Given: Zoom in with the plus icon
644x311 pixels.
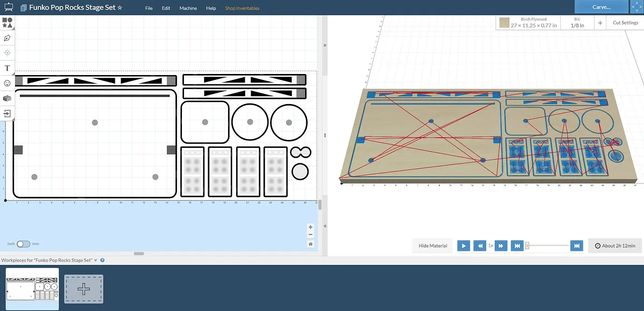Looking at the screenshot, I should 310,227.
